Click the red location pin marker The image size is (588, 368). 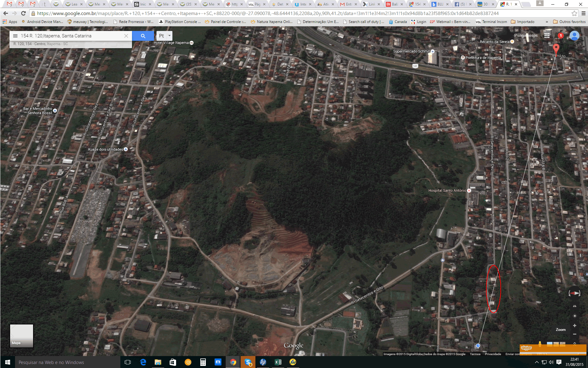(x=556, y=48)
